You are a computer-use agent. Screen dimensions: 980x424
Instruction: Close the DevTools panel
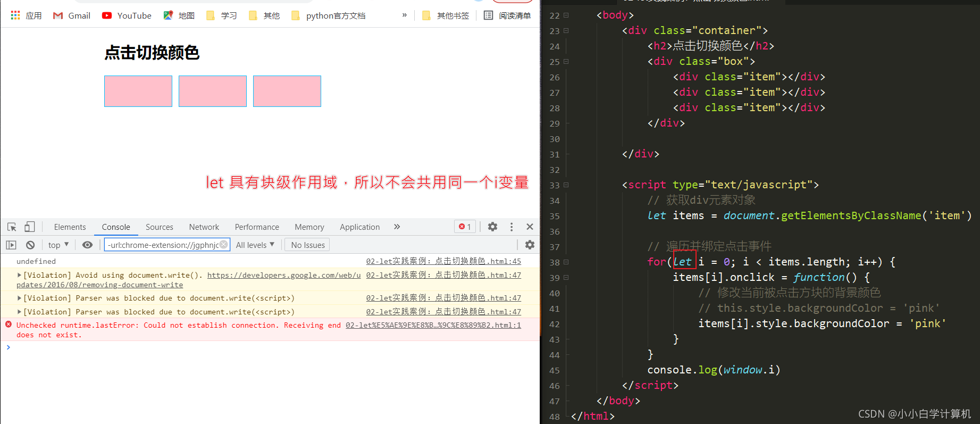coord(530,227)
